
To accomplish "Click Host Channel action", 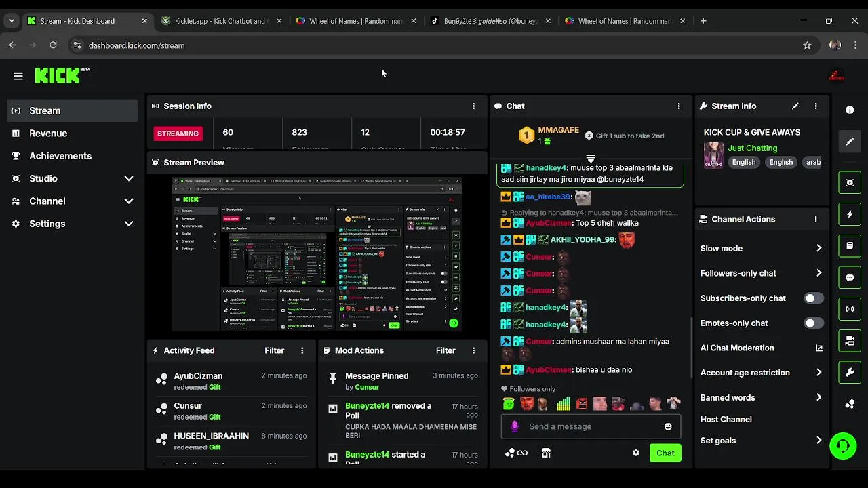I will (x=726, y=420).
